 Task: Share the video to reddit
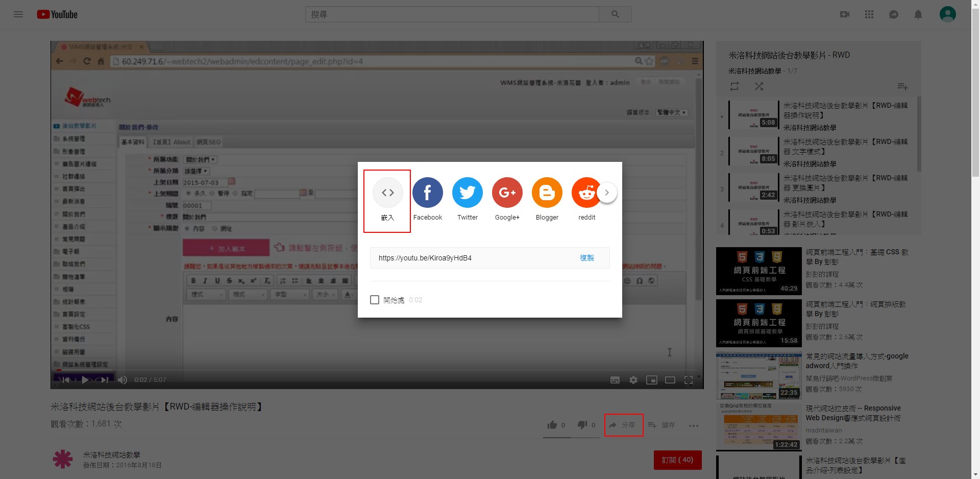coord(586,193)
